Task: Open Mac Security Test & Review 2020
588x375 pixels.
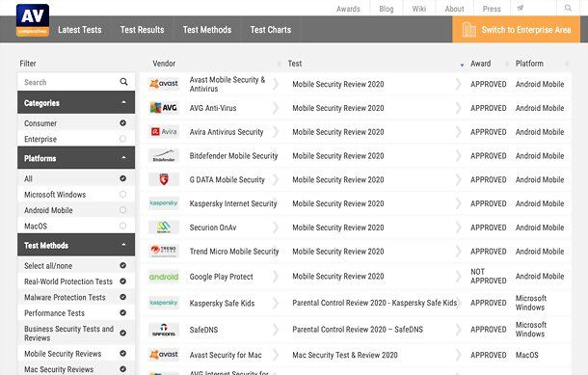Action: coord(345,355)
